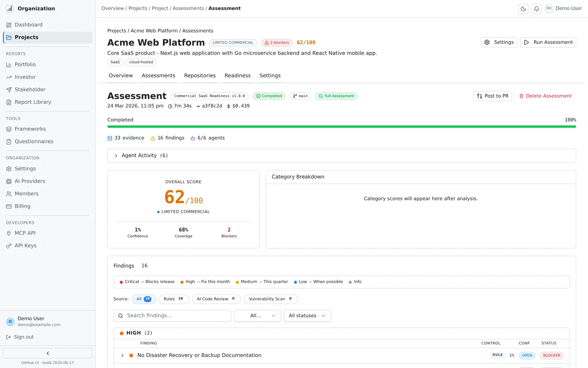Switch to the Repositories tab
Viewport: 588px width, 368px height.
pyautogui.click(x=200, y=75)
